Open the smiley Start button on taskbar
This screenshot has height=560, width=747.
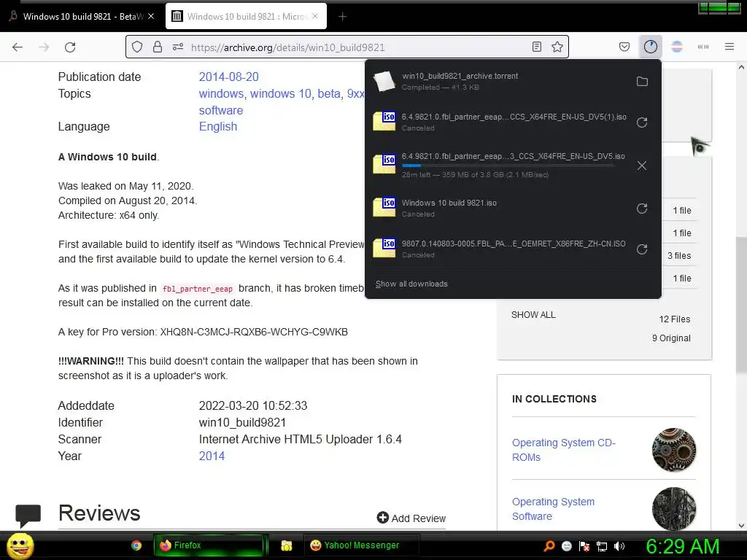click(20, 545)
